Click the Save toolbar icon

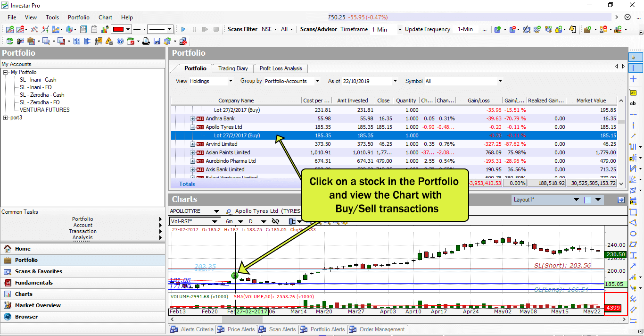157,41
